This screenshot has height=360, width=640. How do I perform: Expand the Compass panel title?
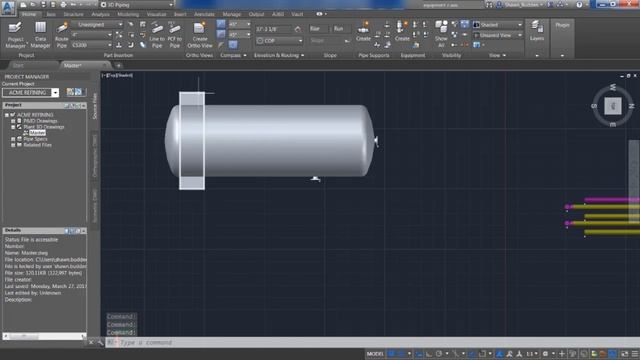(x=233, y=55)
